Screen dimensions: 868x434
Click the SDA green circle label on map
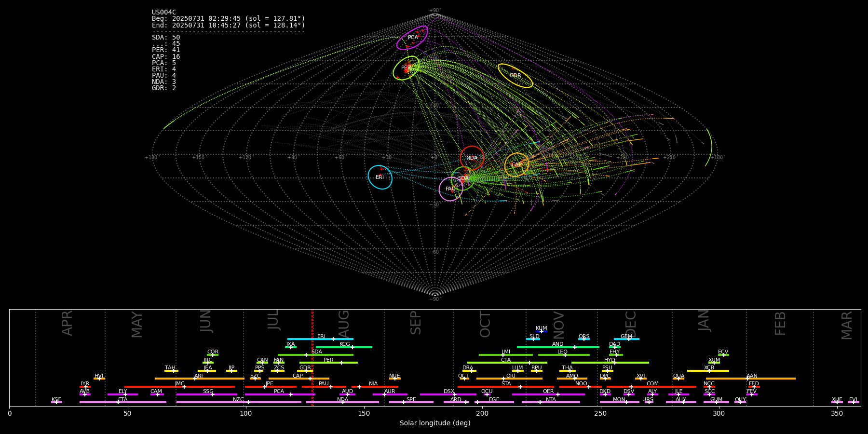click(463, 178)
